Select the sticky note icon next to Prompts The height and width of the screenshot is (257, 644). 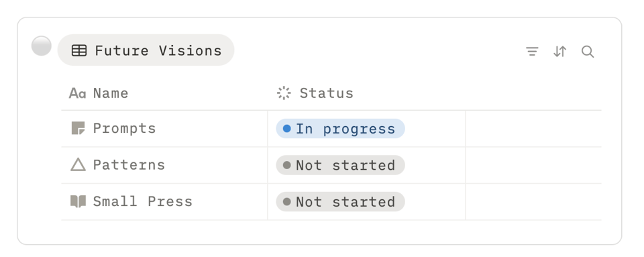coord(78,128)
